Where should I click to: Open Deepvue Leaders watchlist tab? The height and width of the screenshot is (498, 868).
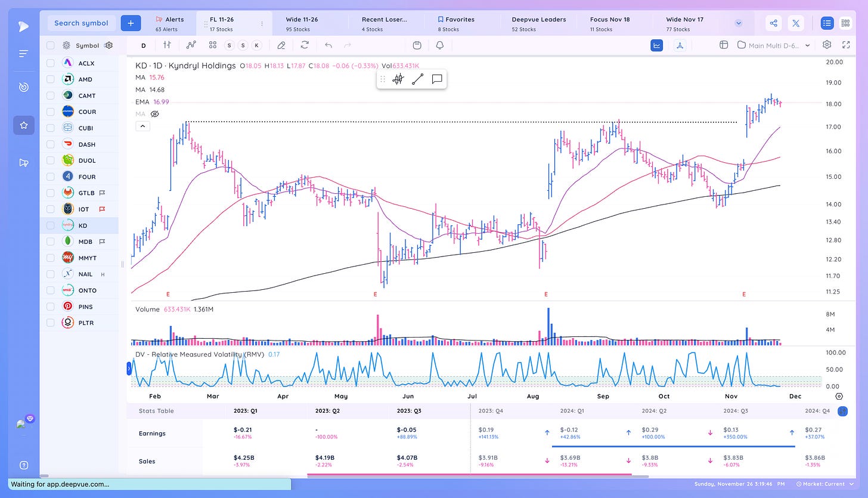pyautogui.click(x=540, y=24)
